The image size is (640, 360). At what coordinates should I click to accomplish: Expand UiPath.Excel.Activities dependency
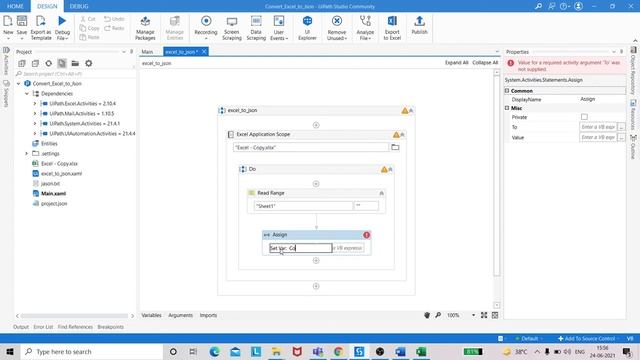point(35,103)
